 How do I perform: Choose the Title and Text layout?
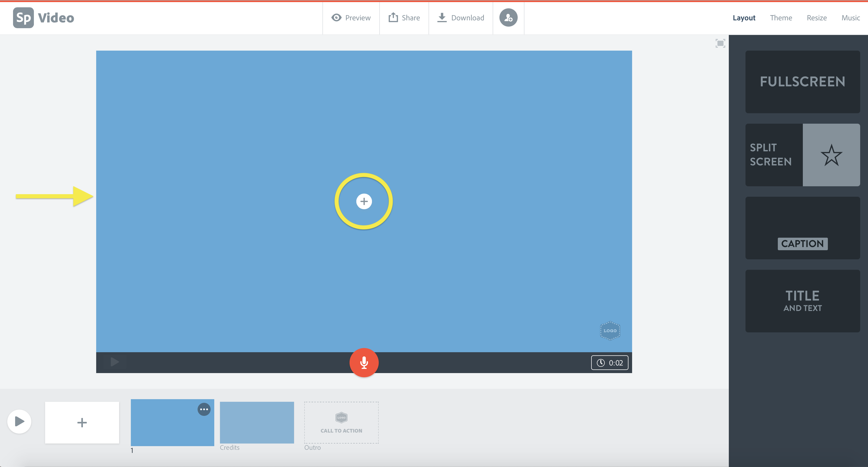802,301
